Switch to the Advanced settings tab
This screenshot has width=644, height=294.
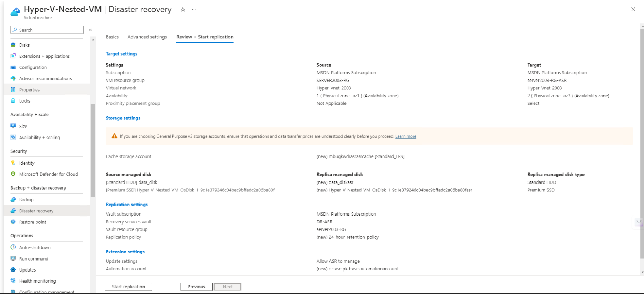click(147, 37)
